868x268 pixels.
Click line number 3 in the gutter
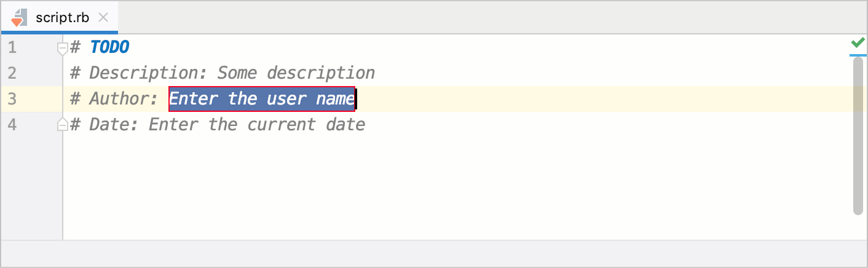pyautogui.click(x=12, y=99)
